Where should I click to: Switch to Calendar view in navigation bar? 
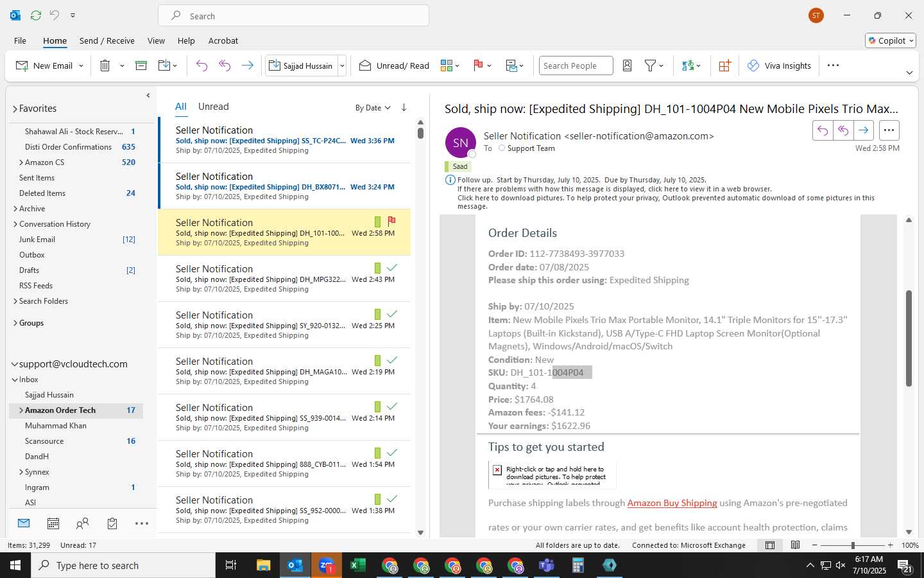point(53,524)
